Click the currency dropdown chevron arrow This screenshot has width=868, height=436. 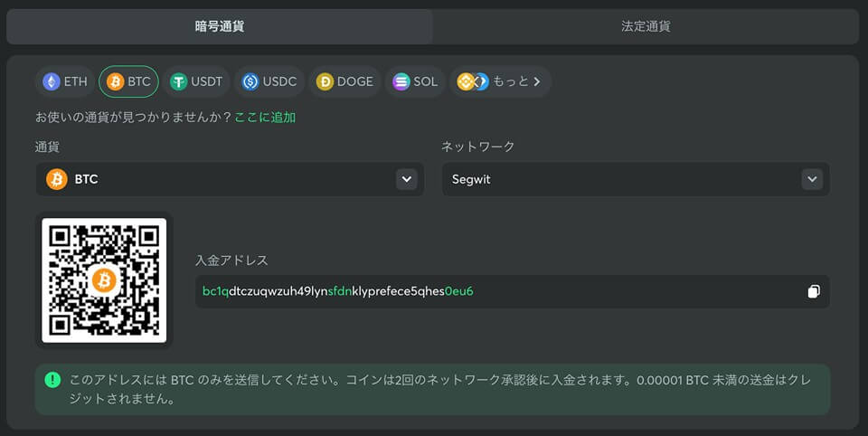tap(406, 179)
